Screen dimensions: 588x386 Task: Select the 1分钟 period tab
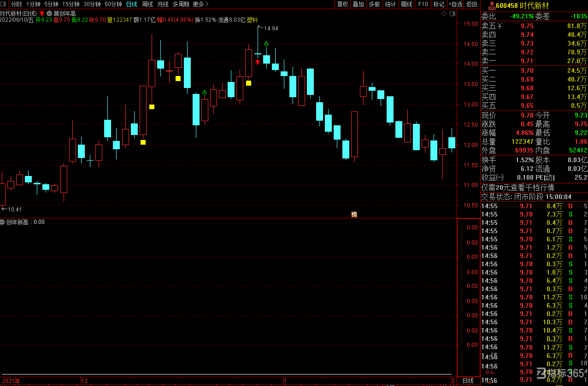click(33, 5)
